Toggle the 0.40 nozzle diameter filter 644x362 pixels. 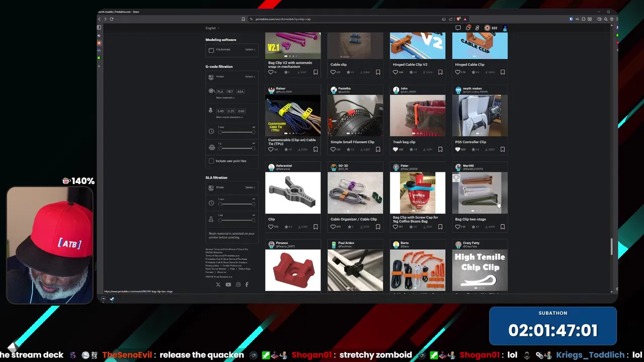click(x=220, y=111)
